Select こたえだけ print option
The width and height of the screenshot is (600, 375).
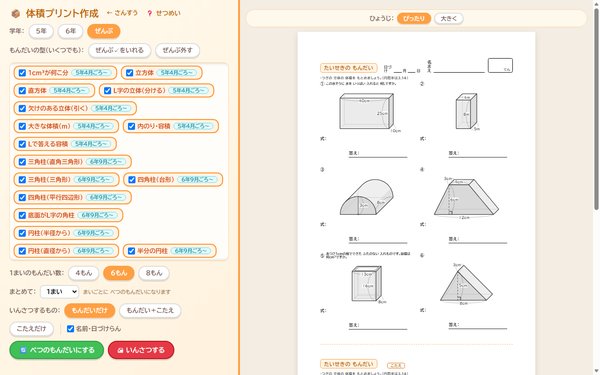click(x=31, y=329)
